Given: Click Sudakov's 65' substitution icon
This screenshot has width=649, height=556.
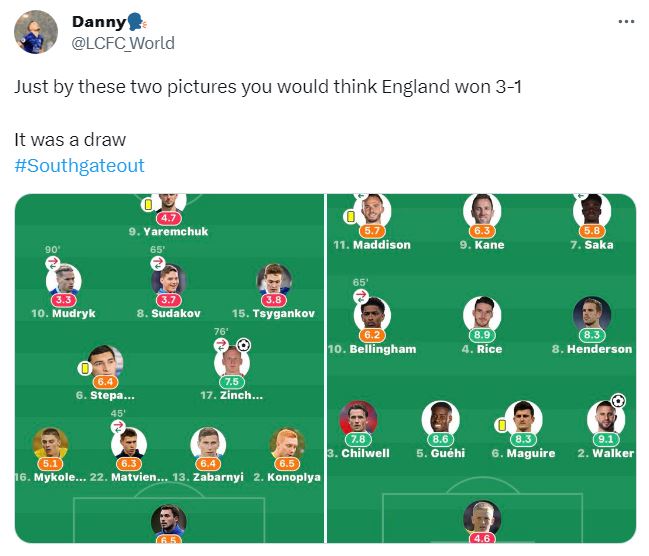Looking at the screenshot, I should pyautogui.click(x=158, y=263).
